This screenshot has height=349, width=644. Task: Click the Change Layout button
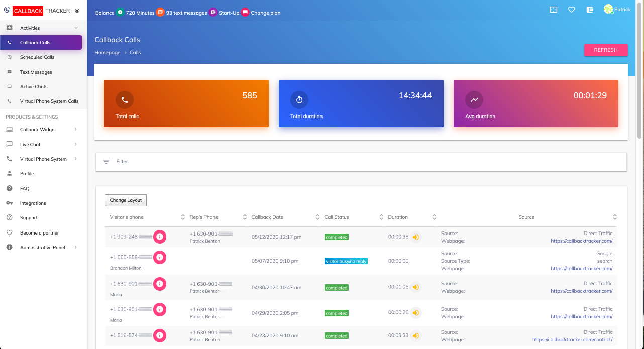[126, 200]
